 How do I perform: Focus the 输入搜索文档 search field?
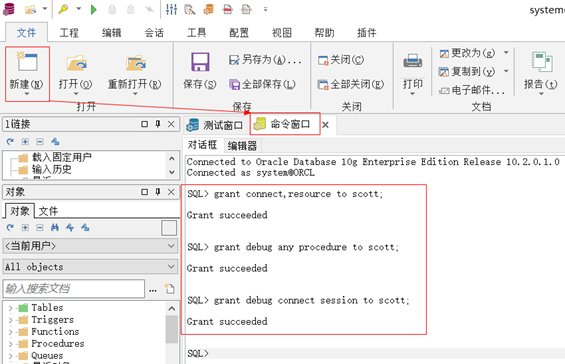tap(74, 289)
